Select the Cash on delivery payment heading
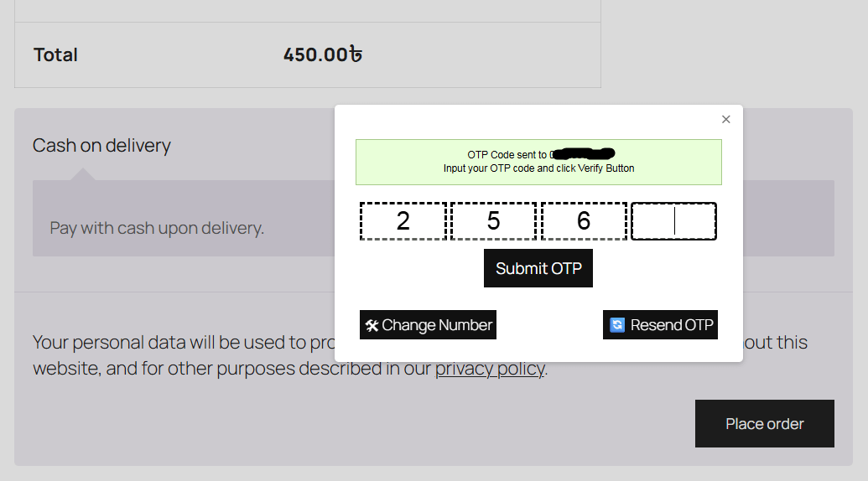868x481 pixels. click(101, 145)
